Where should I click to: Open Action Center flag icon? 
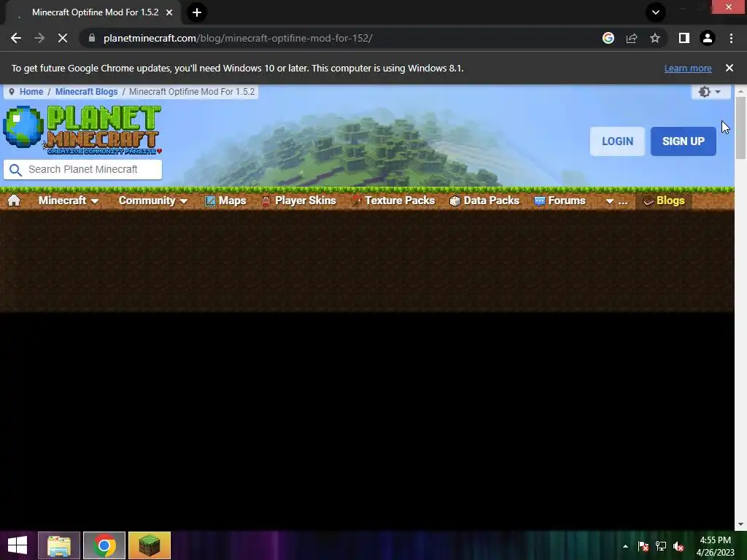pyautogui.click(x=643, y=546)
